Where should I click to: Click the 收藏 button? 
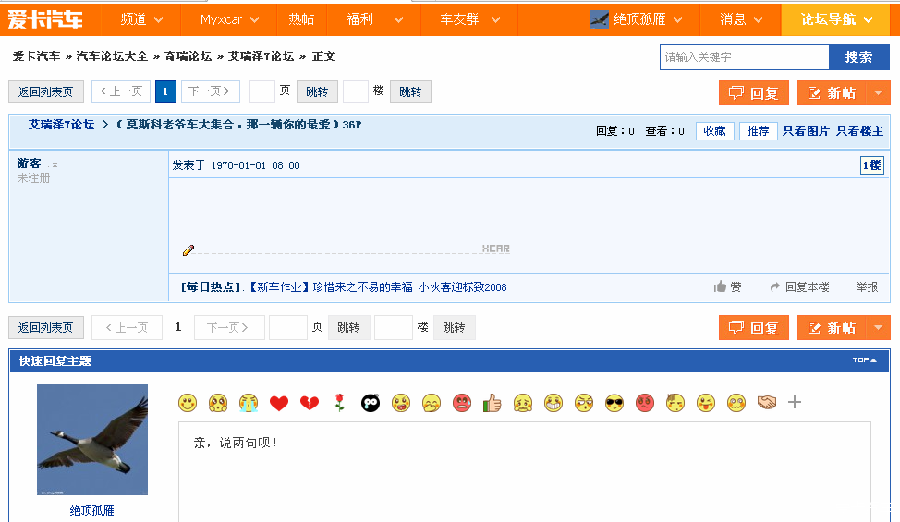click(715, 131)
